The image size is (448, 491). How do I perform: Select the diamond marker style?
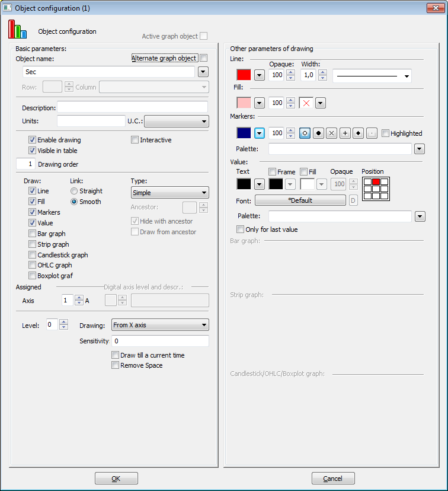(359, 133)
